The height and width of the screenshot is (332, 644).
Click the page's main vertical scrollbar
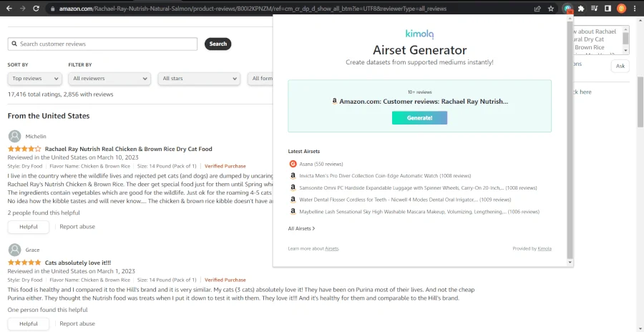click(x=640, y=102)
